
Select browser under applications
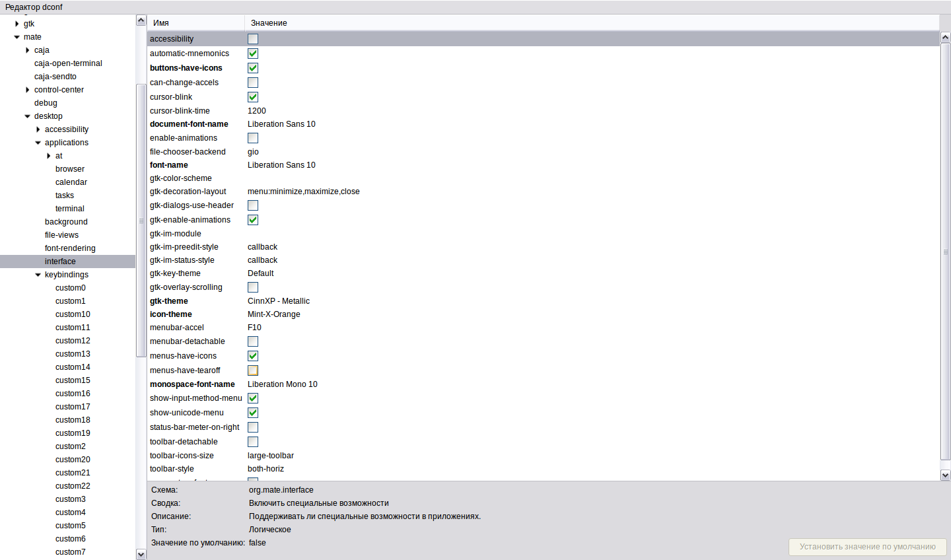point(70,169)
